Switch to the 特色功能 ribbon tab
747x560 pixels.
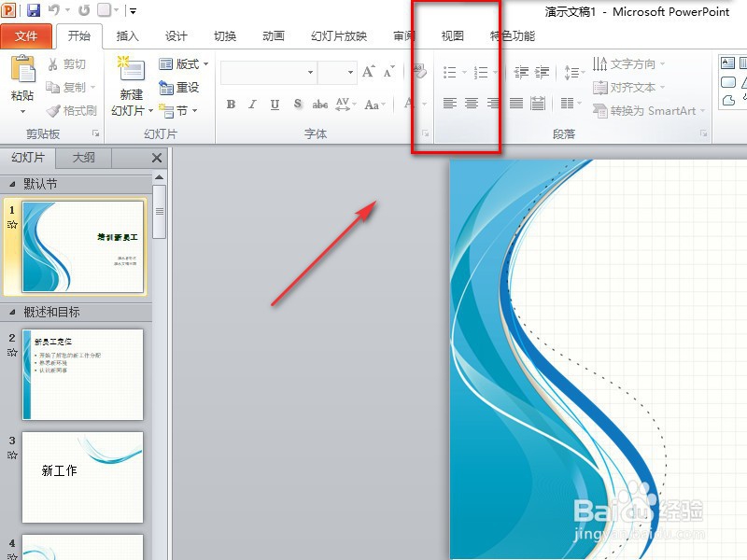(x=512, y=36)
